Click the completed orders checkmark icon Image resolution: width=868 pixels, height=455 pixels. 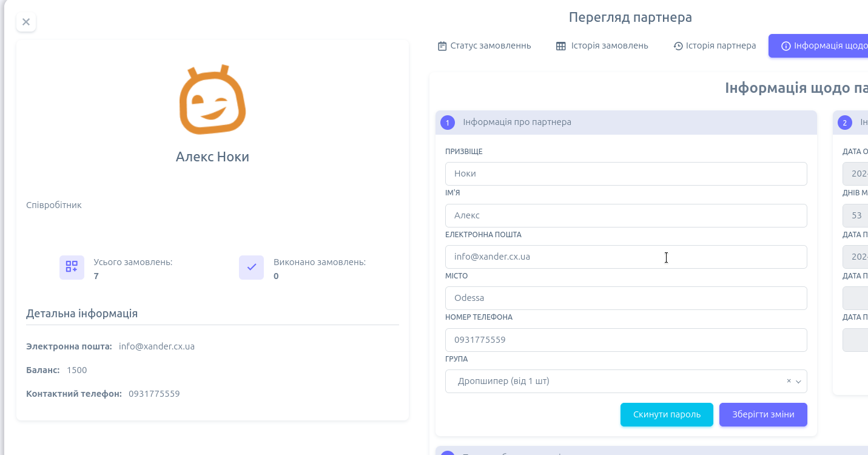point(251,268)
